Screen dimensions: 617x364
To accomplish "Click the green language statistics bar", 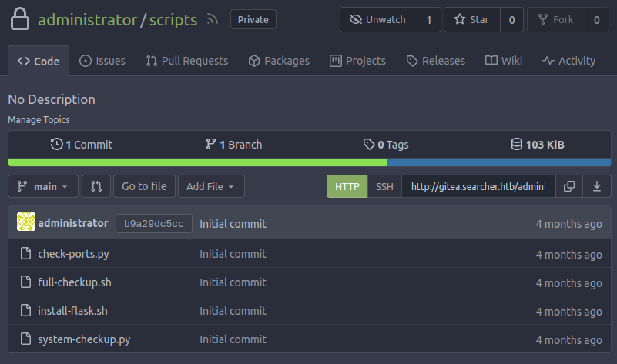I will 197,162.
